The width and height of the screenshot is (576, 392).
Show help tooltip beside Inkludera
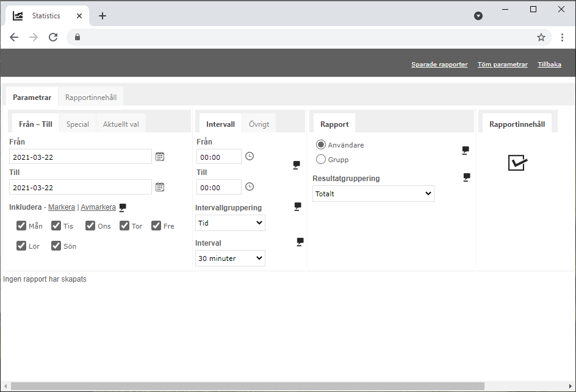point(123,207)
